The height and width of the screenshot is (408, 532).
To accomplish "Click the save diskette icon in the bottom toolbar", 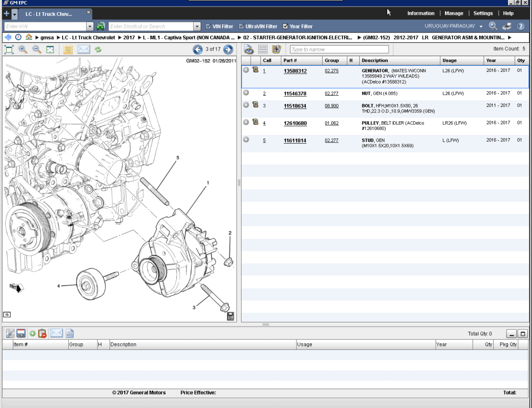I will click(20, 333).
